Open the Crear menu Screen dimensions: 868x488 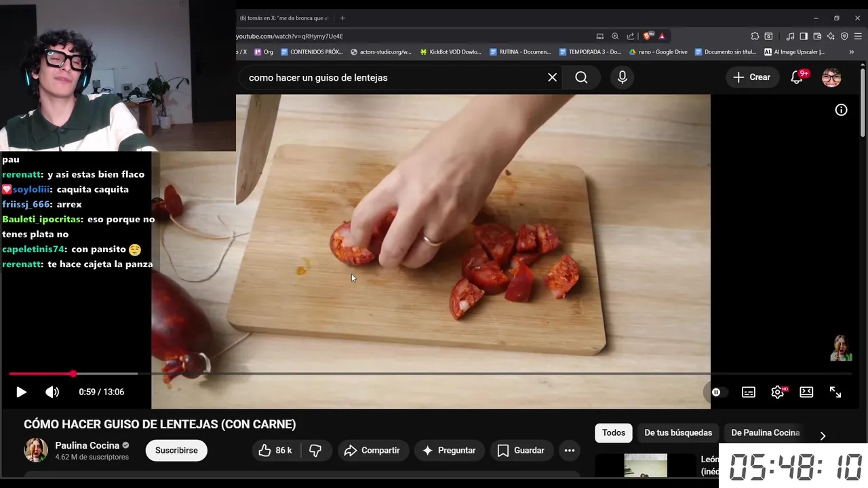click(x=751, y=77)
